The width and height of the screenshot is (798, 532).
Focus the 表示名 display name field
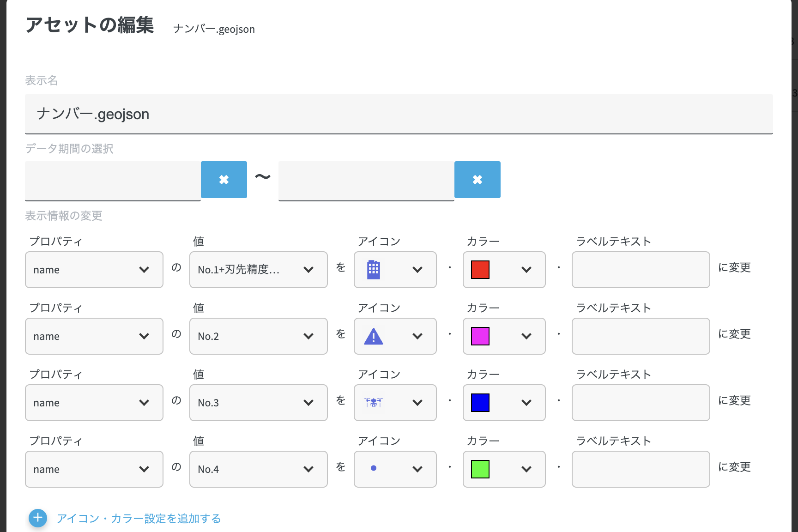click(399, 114)
